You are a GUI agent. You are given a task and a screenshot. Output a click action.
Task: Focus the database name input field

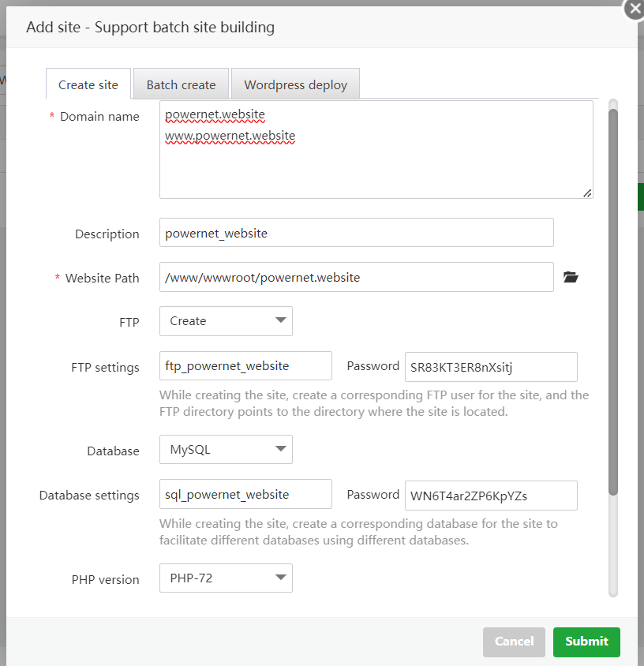(245, 495)
